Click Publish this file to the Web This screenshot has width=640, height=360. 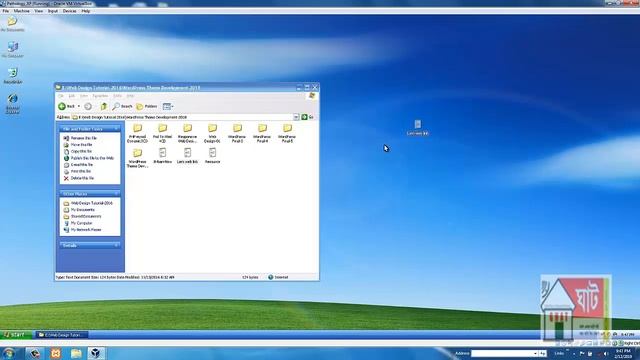tap(92, 158)
